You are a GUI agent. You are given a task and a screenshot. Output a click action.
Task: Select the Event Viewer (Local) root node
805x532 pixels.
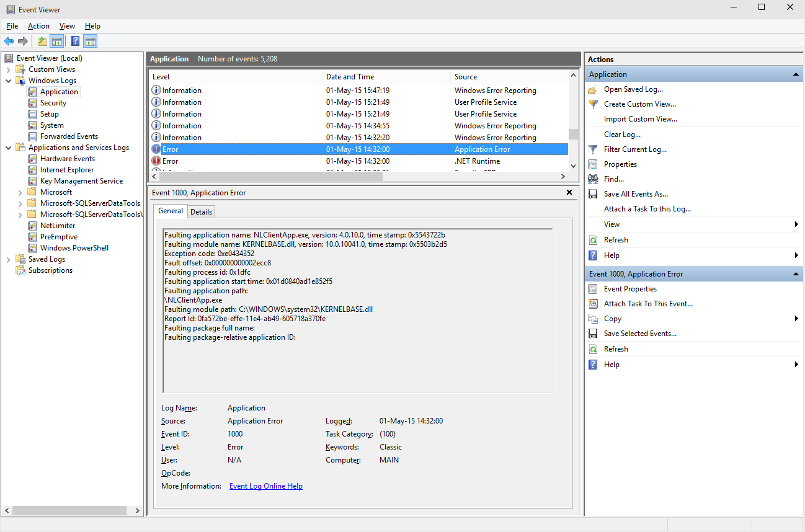click(49, 58)
